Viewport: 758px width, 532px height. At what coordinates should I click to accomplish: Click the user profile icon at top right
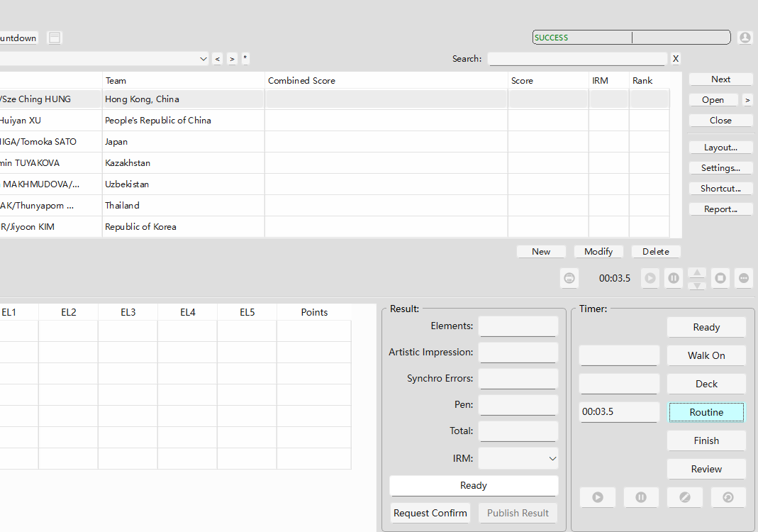tap(745, 37)
